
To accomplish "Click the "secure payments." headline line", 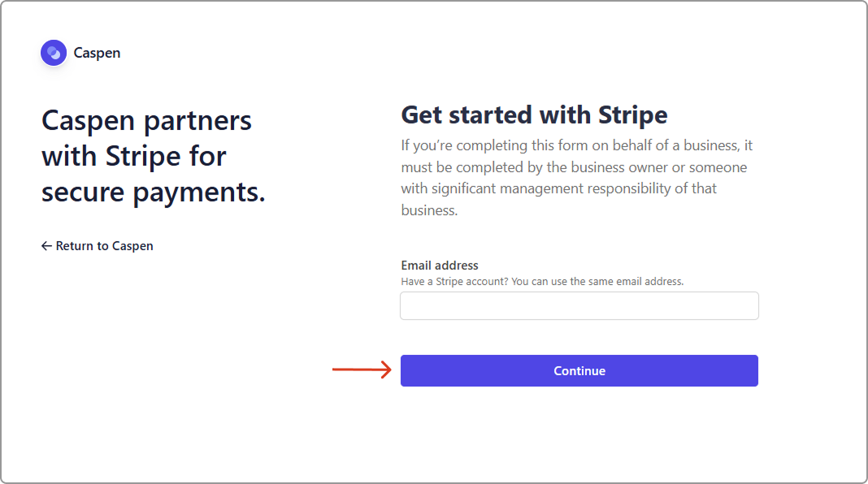I will [x=154, y=192].
